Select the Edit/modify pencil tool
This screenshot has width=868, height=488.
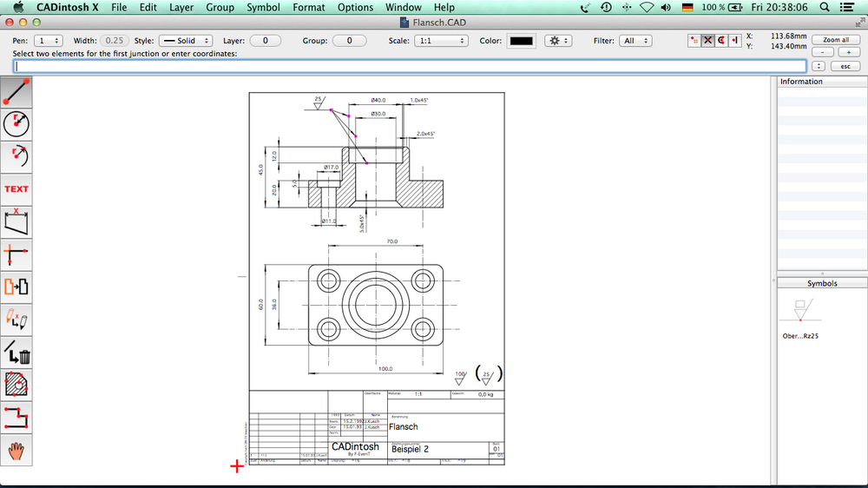tap(16, 320)
